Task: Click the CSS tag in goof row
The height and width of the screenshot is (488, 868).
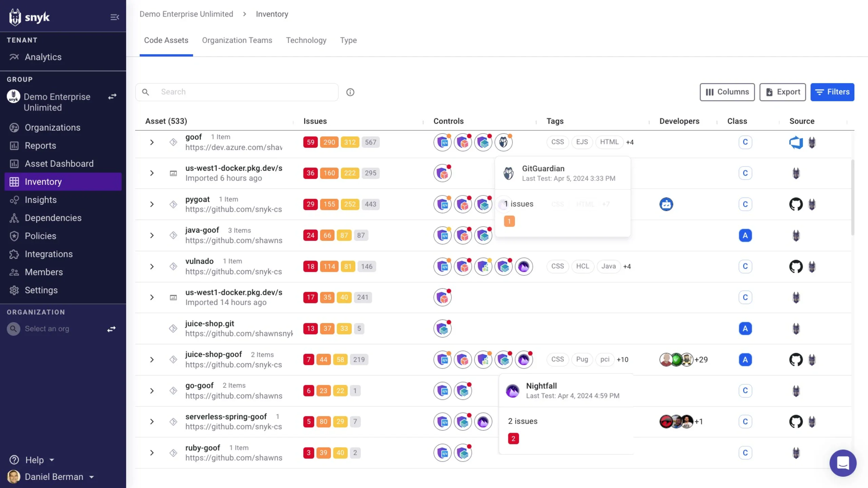Action: (x=557, y=142)
